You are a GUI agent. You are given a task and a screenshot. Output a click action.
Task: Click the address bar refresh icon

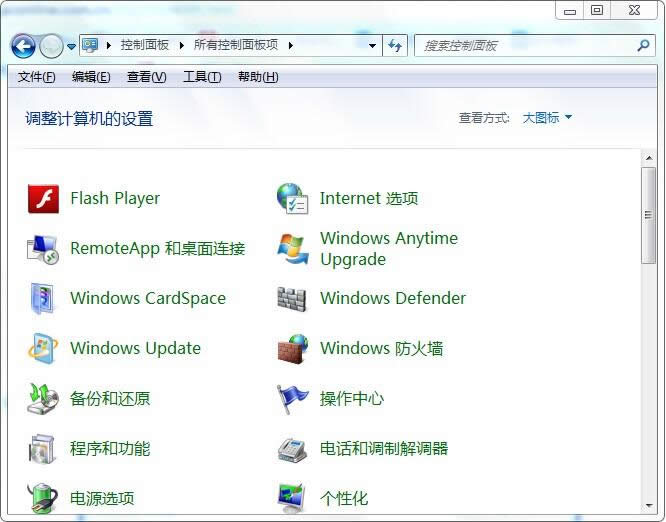(x=395, y=45)
